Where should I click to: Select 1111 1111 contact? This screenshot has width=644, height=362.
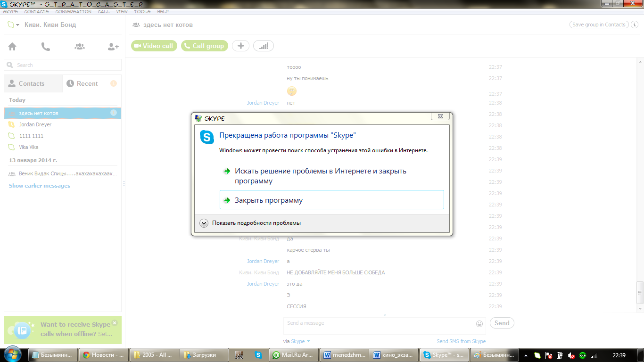click(63, 136)
